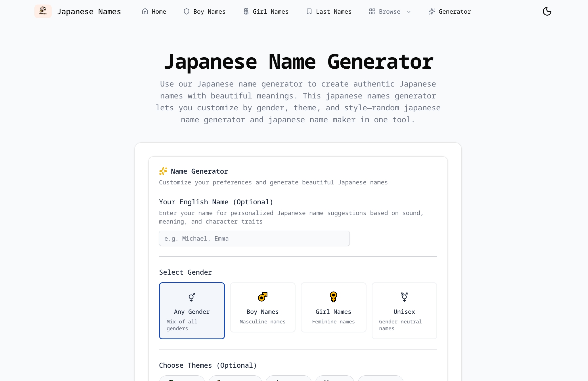This screenshot has height=381, width=588.
Task: Click the bookmark icon next to Last Names
Action: point(309,11)
